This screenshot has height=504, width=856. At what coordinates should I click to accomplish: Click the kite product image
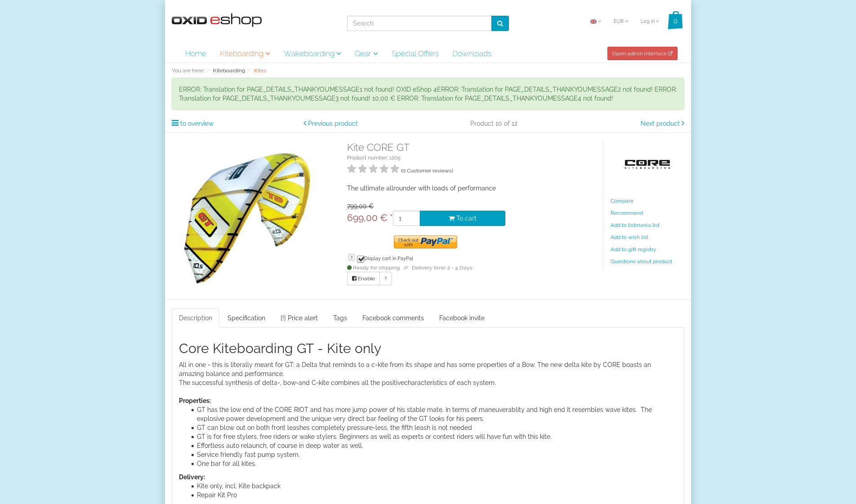click(247, 218)
